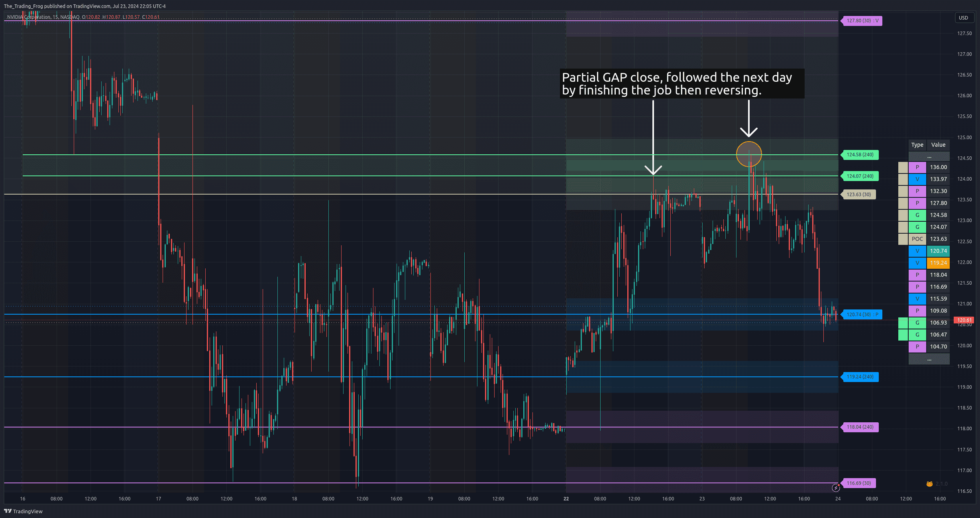This screenshot has width=980, height=518.
Task: Click the 118.04 (240) purple level label
Action: 859,427
